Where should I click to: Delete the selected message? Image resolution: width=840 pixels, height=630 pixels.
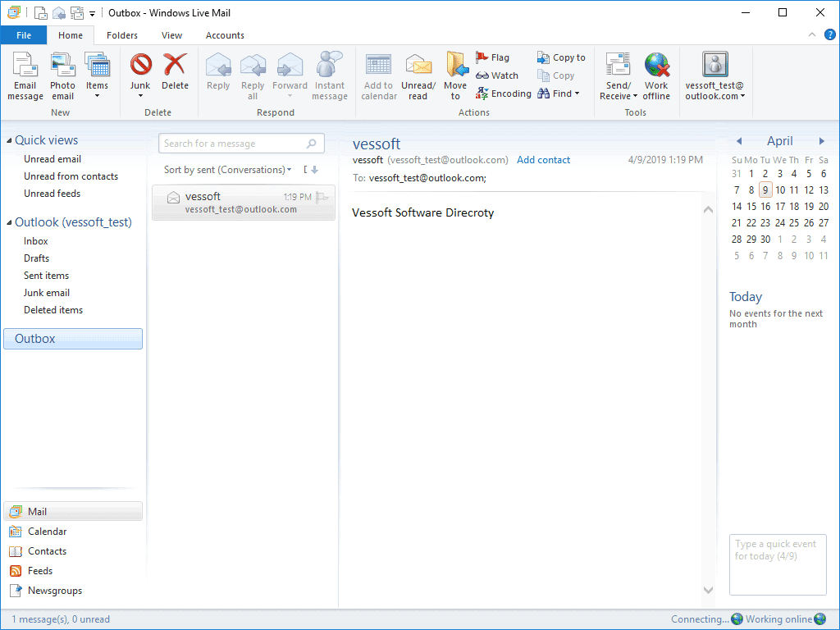coord(176,72)
